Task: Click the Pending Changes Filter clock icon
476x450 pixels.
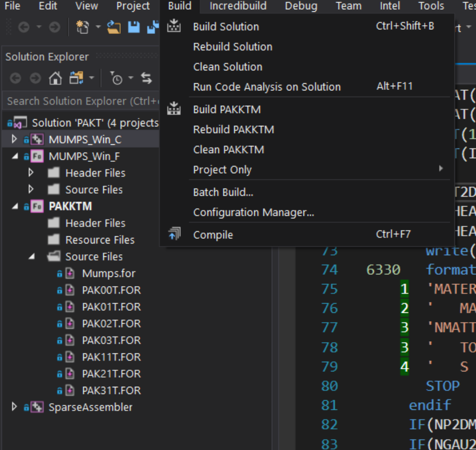Action: (116, 79)
